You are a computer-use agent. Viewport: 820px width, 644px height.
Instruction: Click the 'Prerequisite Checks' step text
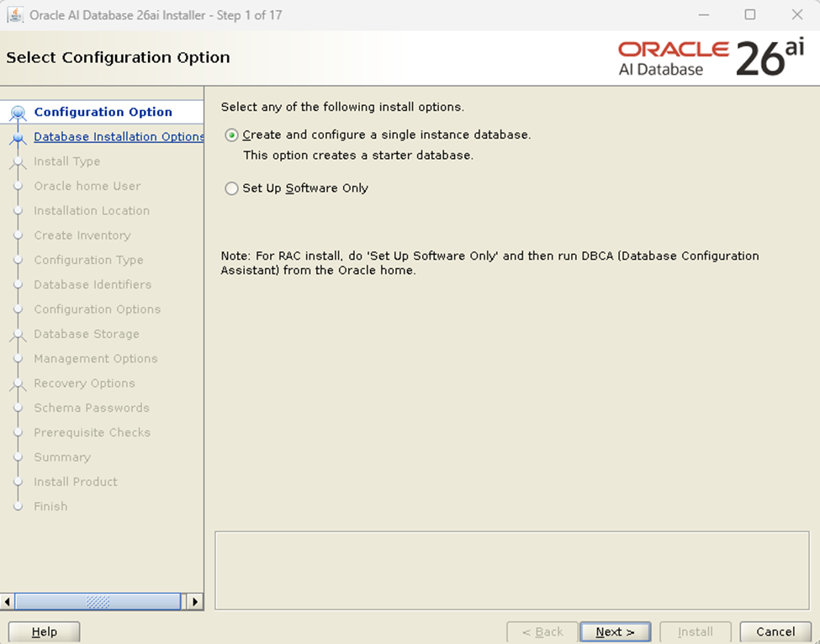tap(92, 432)
